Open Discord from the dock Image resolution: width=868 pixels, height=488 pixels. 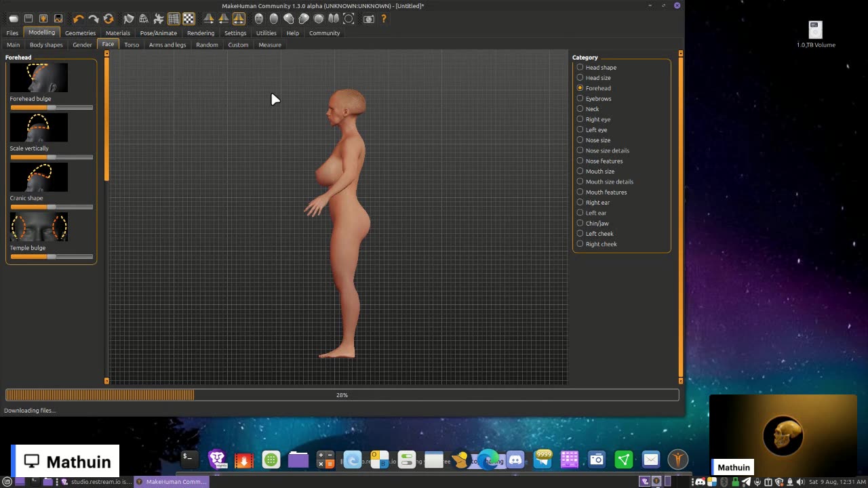515,460
